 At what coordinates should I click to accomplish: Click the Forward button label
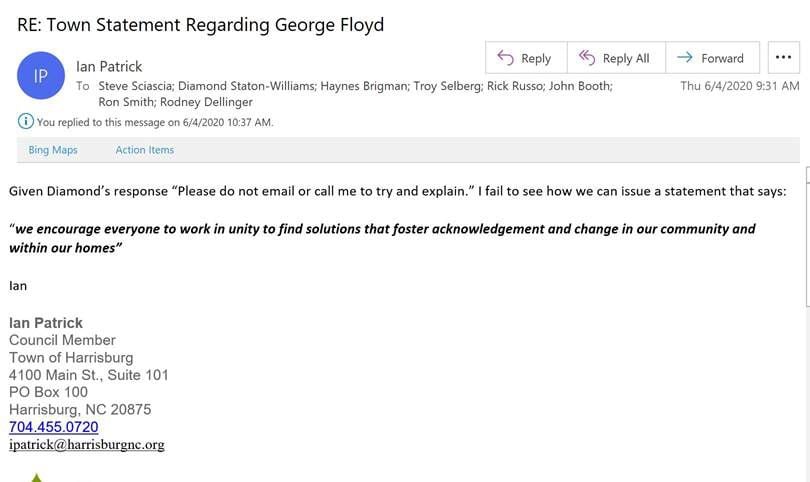(722, 58)
